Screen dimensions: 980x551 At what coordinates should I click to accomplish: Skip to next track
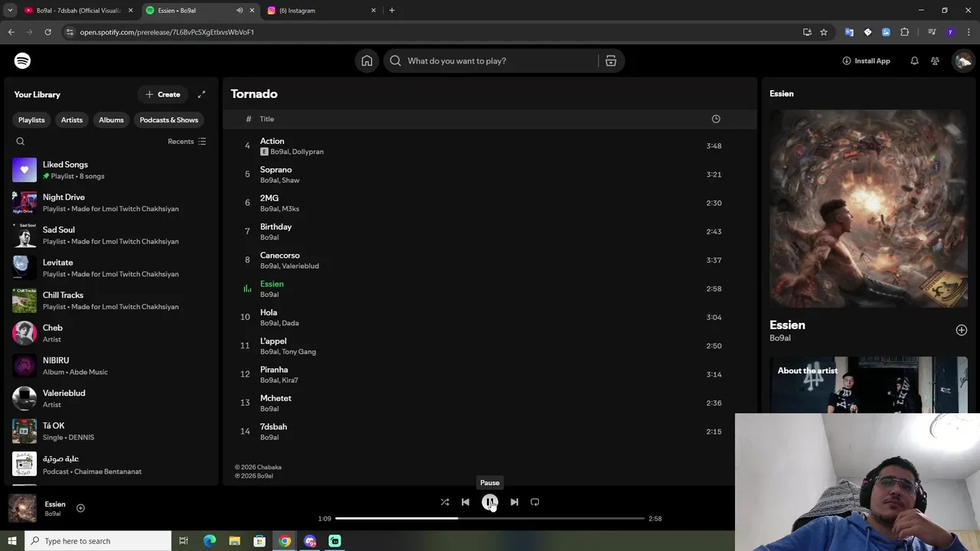[x=514, y=502]
